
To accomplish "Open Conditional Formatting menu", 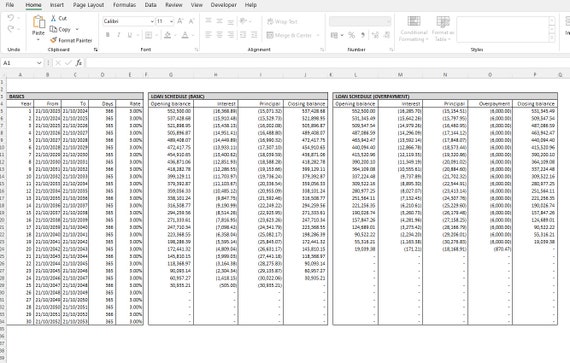I will pos(414,29).
